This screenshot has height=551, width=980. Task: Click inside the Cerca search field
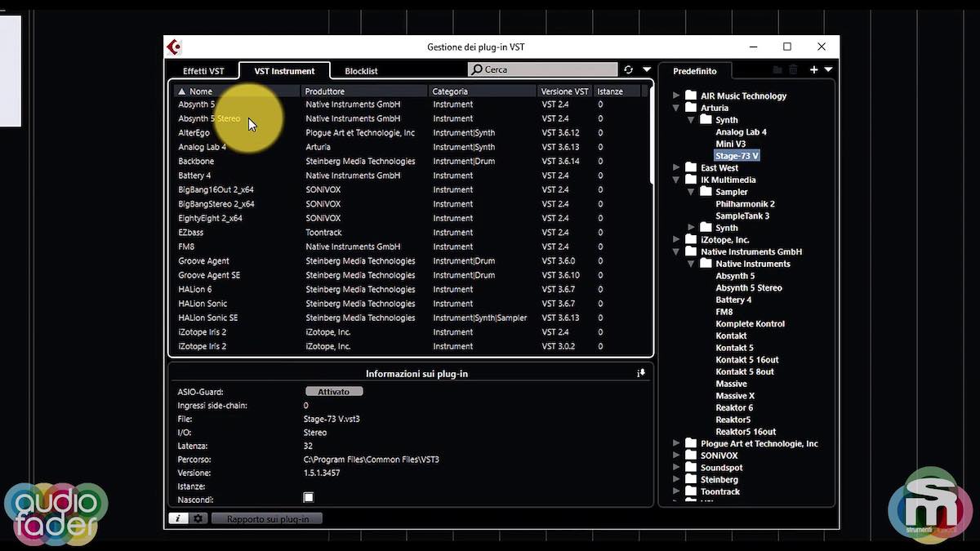[547, 69]
